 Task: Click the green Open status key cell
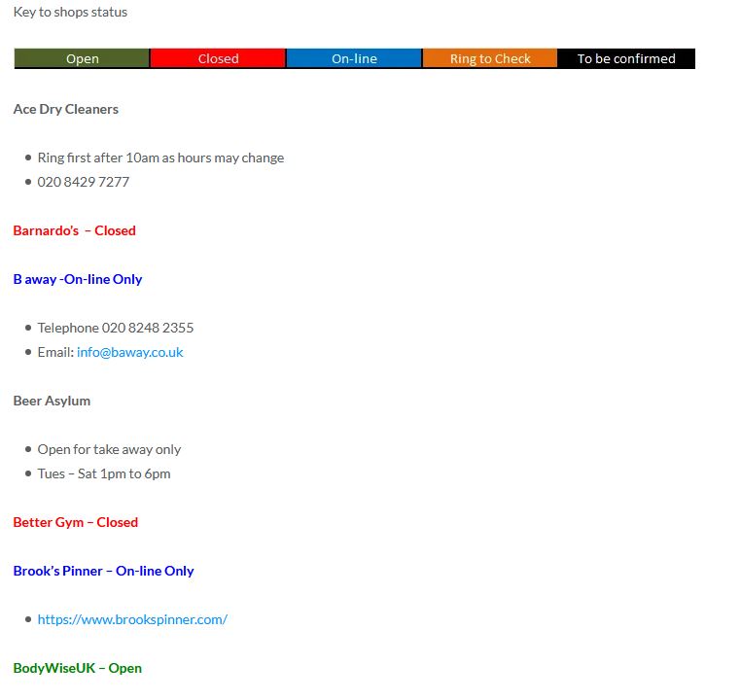[82, 58]
